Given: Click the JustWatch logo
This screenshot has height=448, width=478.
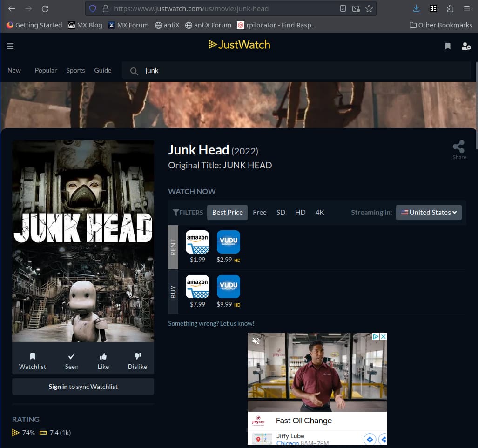Looking at the screenshot, I should click(239, 45).
